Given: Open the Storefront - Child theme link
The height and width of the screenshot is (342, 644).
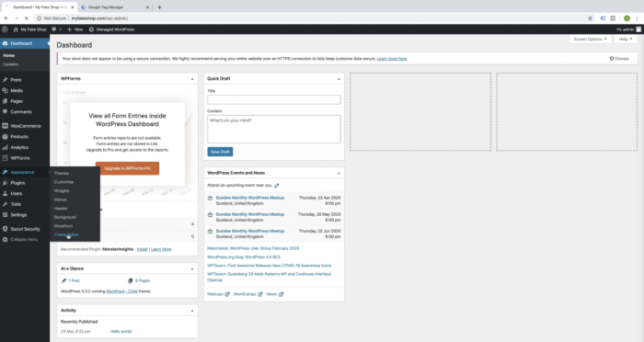Looking at the screenshot, I should 121,291.
